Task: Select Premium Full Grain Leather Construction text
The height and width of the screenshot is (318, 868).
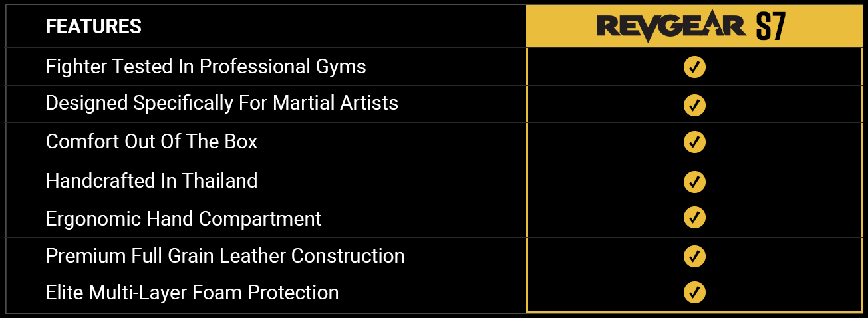Action: coord(225,256)
